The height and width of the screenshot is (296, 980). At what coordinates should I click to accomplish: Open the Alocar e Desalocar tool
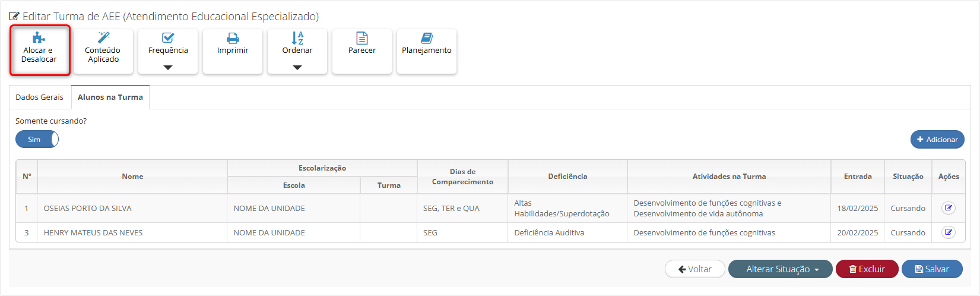[x=40, y=51]
